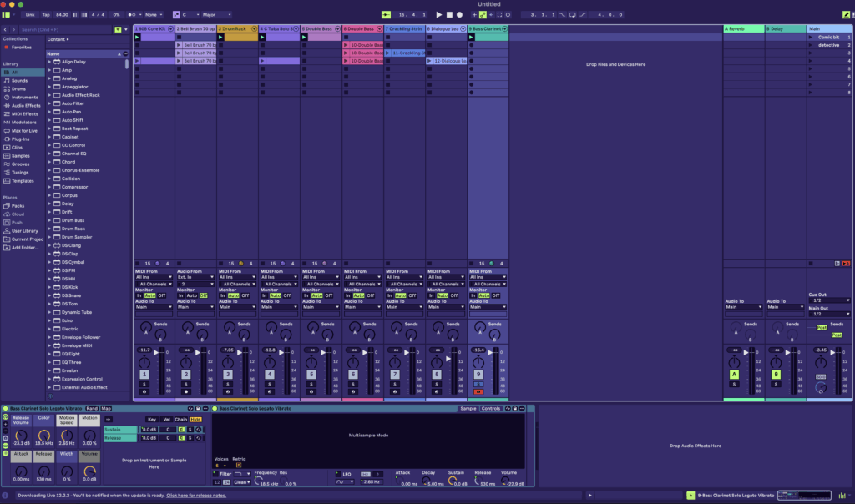Open the Cue Out dropdown

click(828, 300)
